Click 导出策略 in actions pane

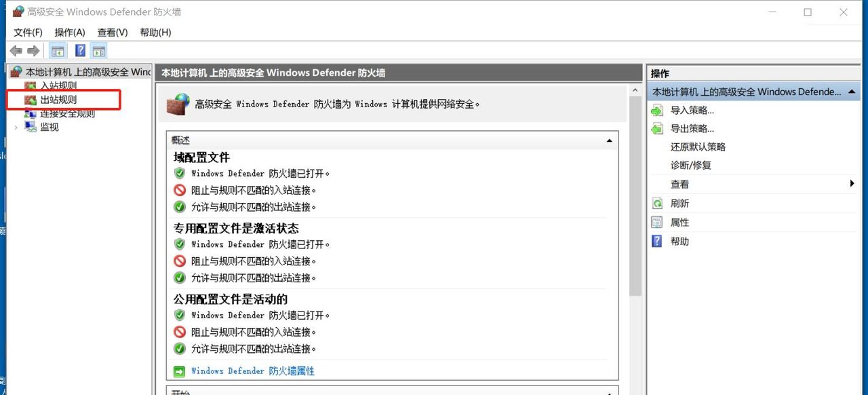pos(692,128)
